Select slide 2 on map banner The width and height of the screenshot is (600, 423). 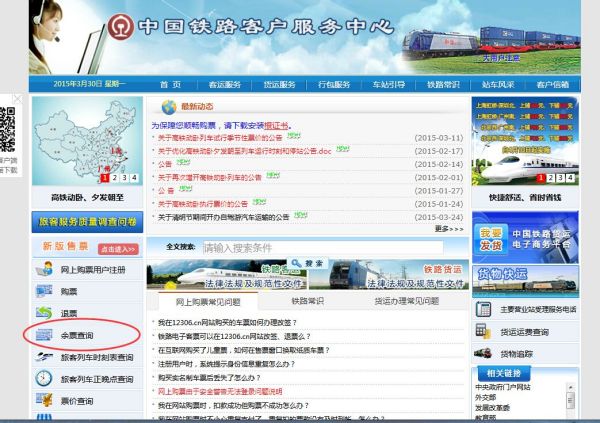[x=114, y=178]
